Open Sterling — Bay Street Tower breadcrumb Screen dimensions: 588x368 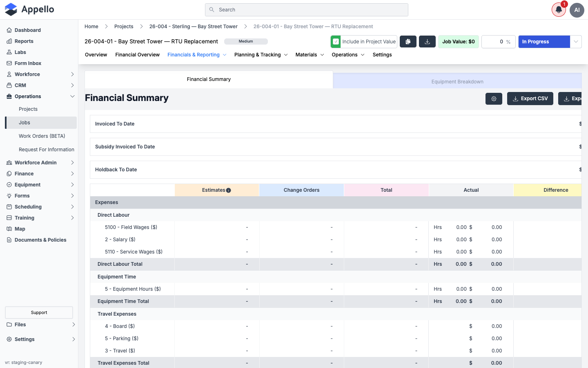pos(193,27)
